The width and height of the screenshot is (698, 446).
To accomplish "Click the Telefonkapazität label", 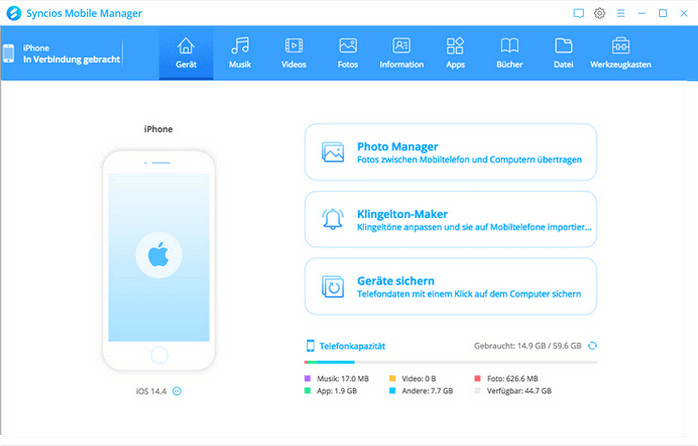I will [352, 346].
